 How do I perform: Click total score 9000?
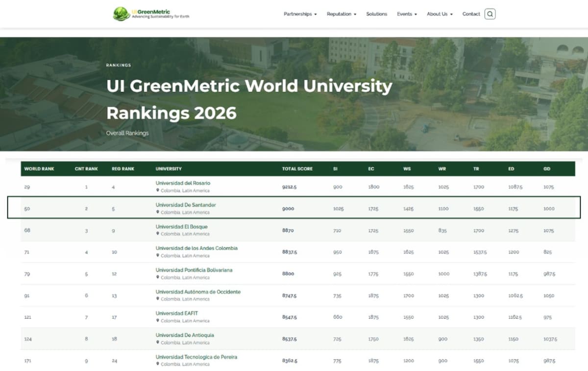(288, 209)
